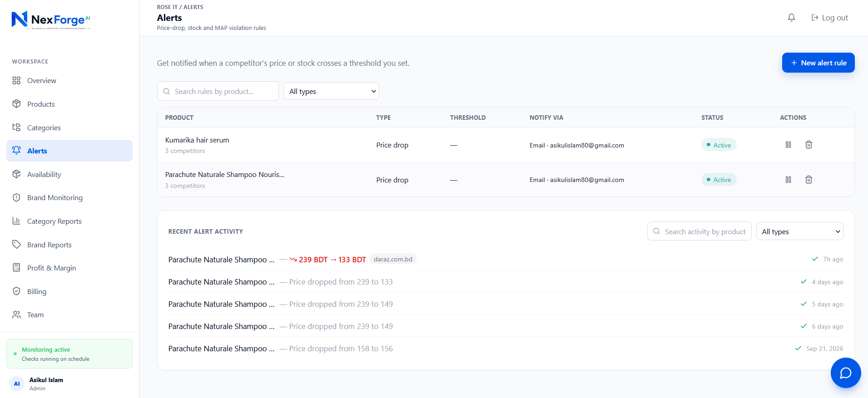Open the activity type filter dropdown
Viewport: 868px width, 398px height.
799,231
